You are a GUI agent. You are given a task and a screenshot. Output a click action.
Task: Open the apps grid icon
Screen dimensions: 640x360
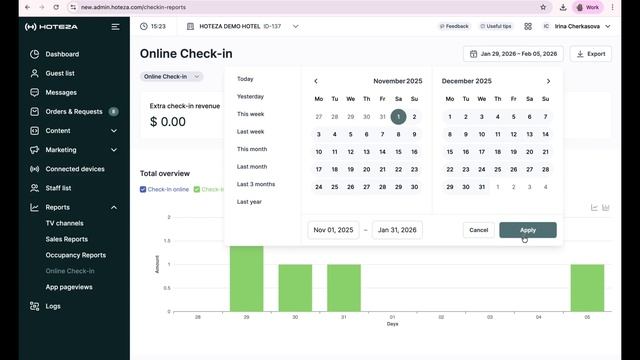528,27
